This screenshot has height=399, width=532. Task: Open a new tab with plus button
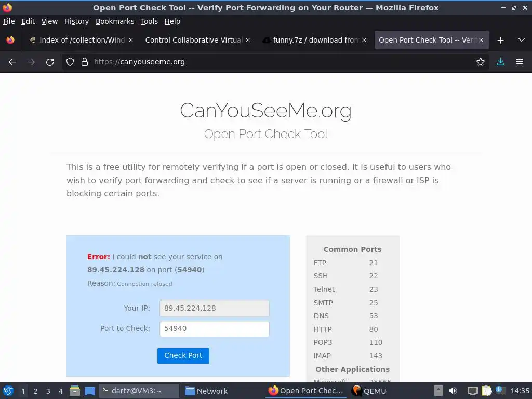pos(500,41)
